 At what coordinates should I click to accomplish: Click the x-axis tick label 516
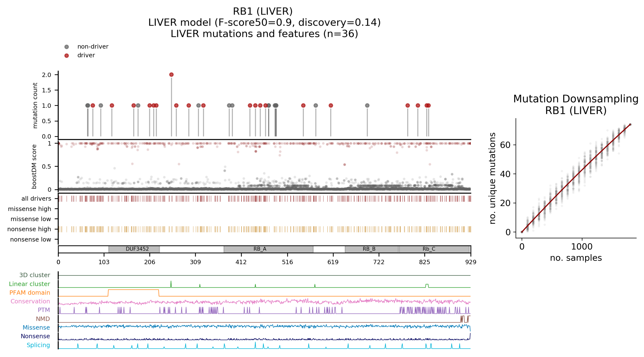pos(287,262)
